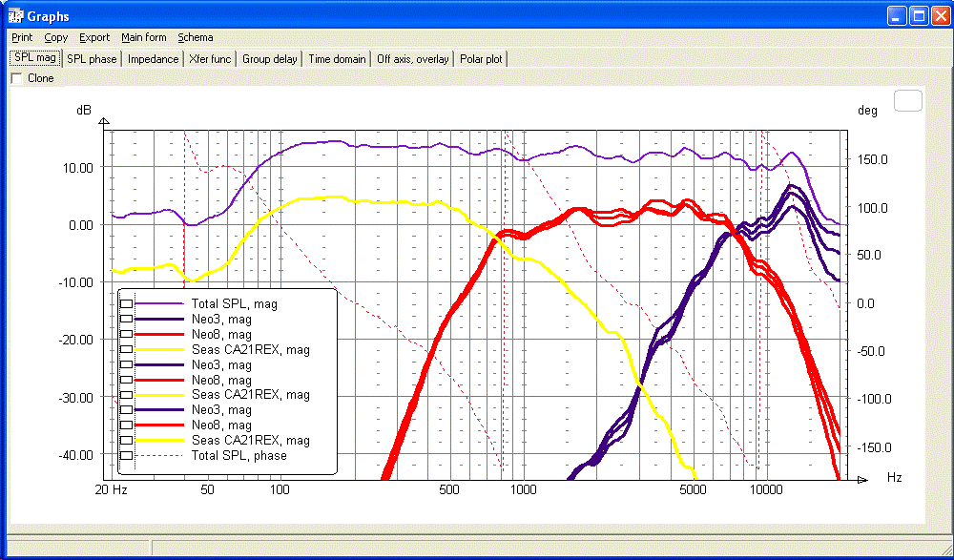This screenshot has width=954, height=560.
Task: Click the 10.00 dB axis value
Action: pos(76,167)
